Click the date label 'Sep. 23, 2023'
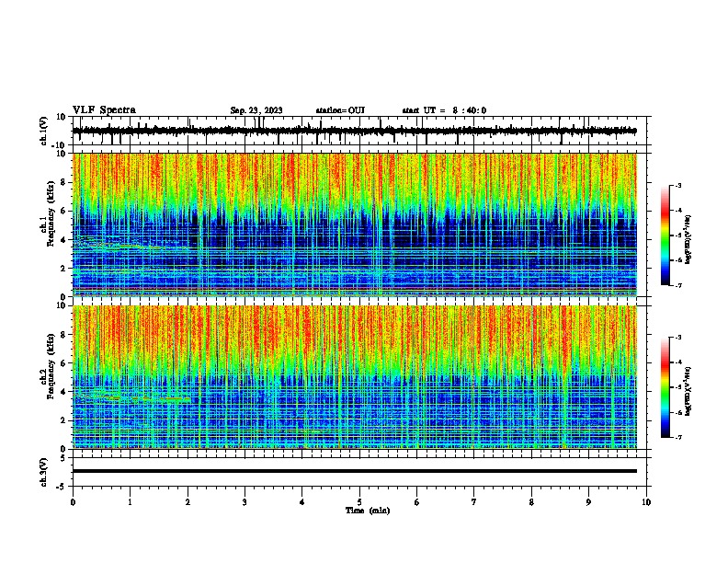 coord(256,110)
